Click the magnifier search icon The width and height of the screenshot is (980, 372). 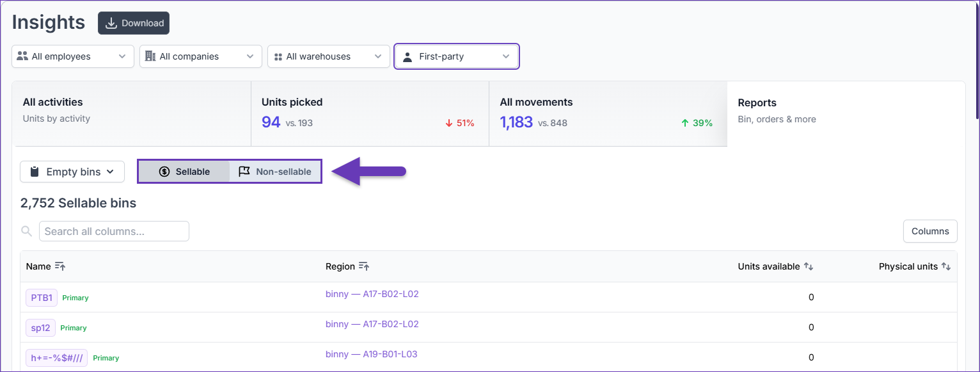tap(27, 231)
